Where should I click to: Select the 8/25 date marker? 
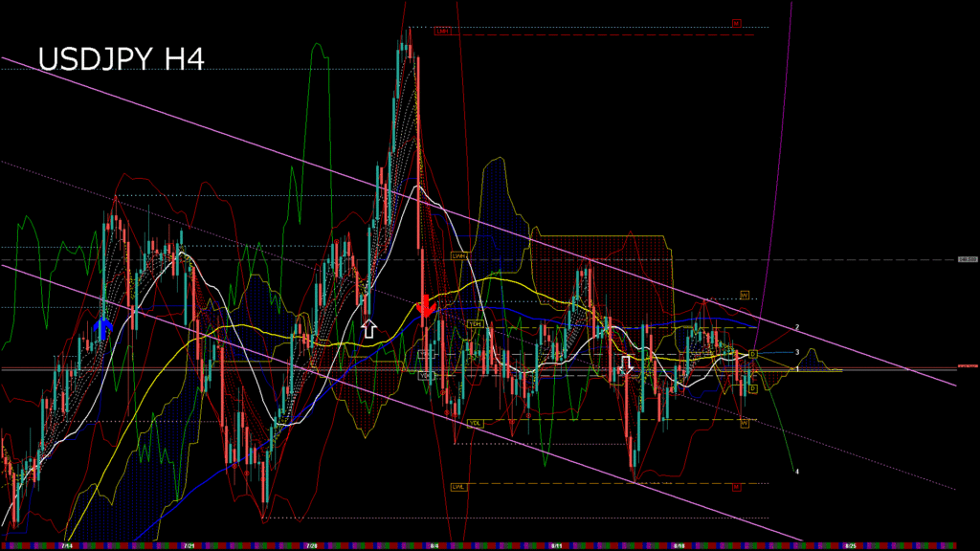849,546
